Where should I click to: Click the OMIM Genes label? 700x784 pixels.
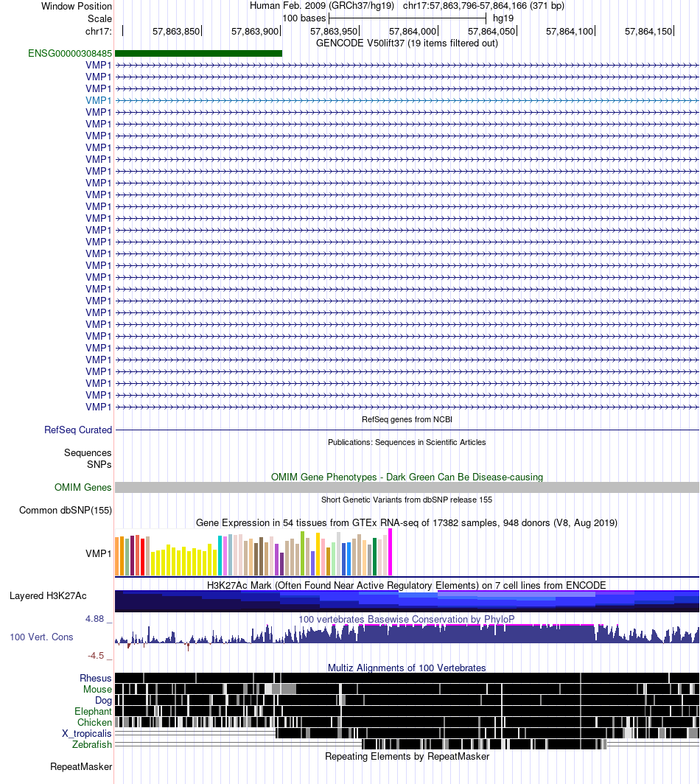(83, 488)
